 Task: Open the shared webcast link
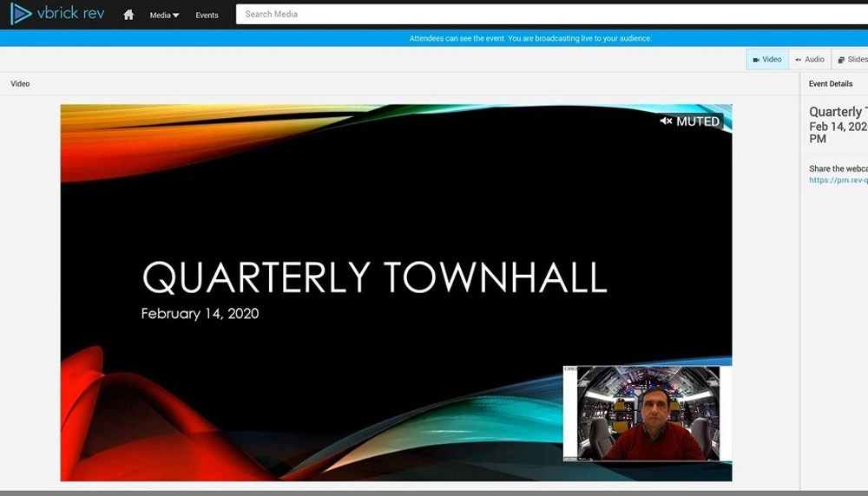point(838,180)
